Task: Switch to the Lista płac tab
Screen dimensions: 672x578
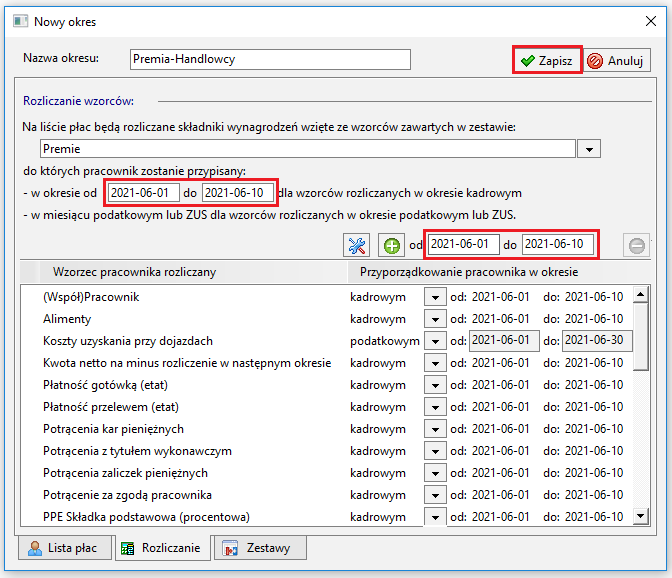Action: pos(64,548)
